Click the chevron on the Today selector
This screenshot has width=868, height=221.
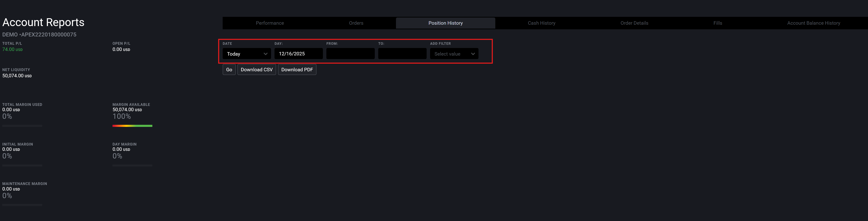(x=266, y=54)
